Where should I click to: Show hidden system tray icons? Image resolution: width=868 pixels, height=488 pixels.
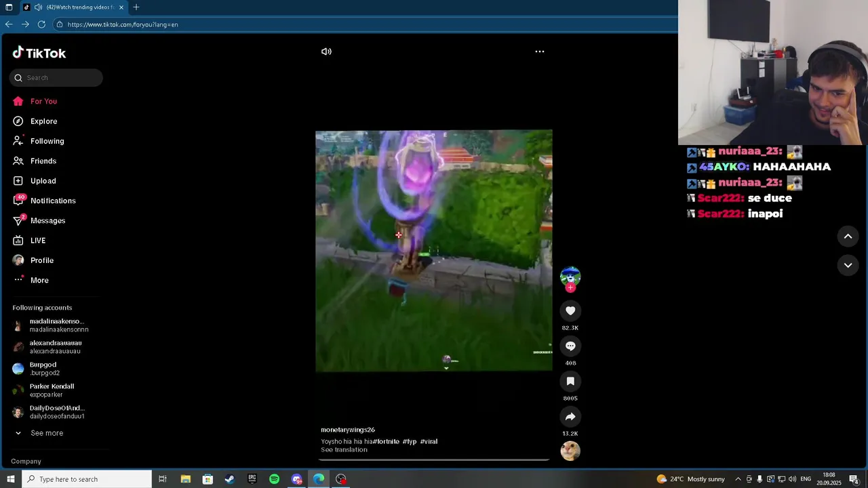[x=738, y=479]
